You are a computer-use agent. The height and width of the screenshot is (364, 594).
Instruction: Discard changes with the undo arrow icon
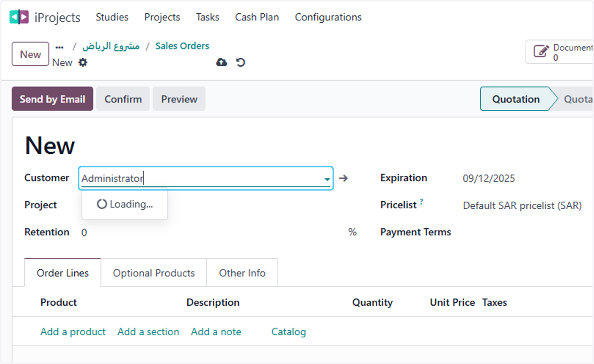(241, 62)
